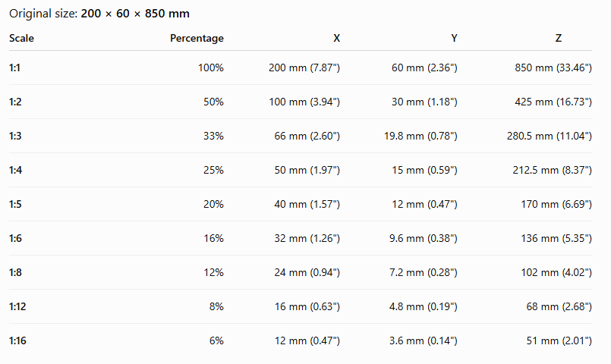611x364 pixels.
Task: Click the Percentage column header
Action: [x=197, y=38]
